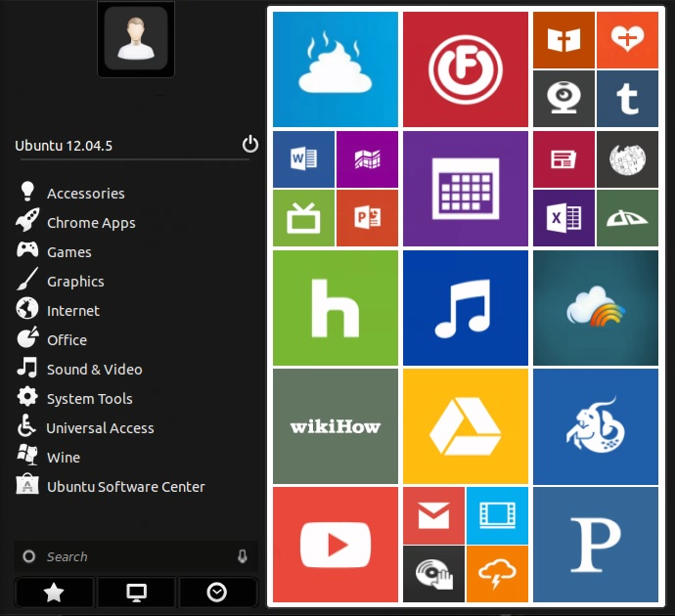Launch the green TV tile

point(303,218)
